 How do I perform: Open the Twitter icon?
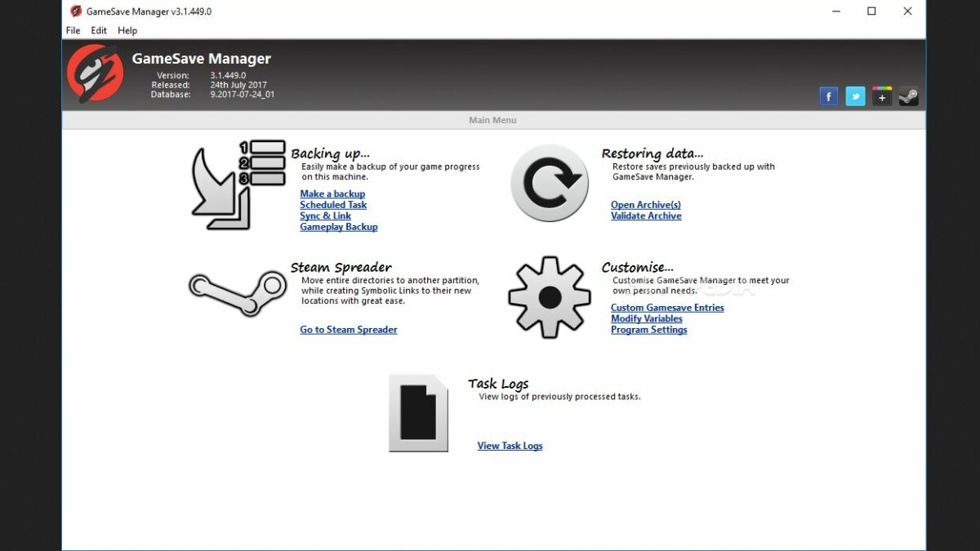[855, 96]
